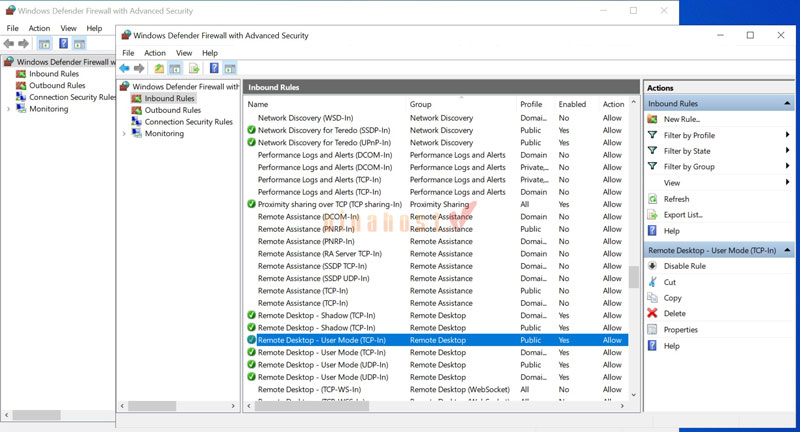Viewport: 800px width, 432px height.
Task: Click Forward arrow in front window toolbar
Action: pos(139,68)
